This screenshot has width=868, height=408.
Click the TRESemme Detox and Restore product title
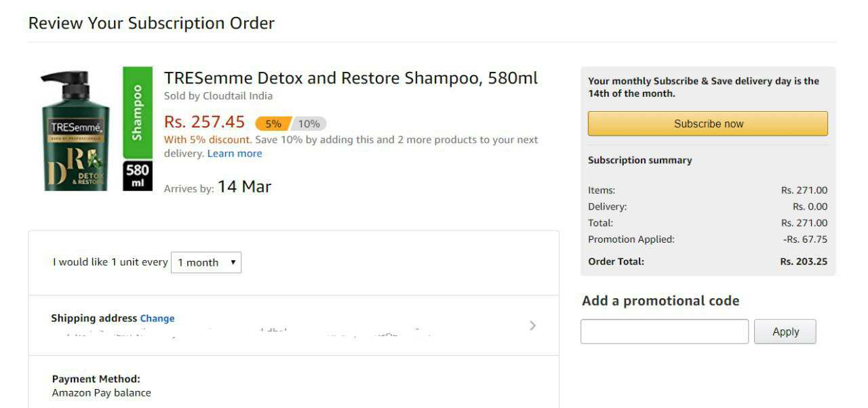tap(351, 78)
